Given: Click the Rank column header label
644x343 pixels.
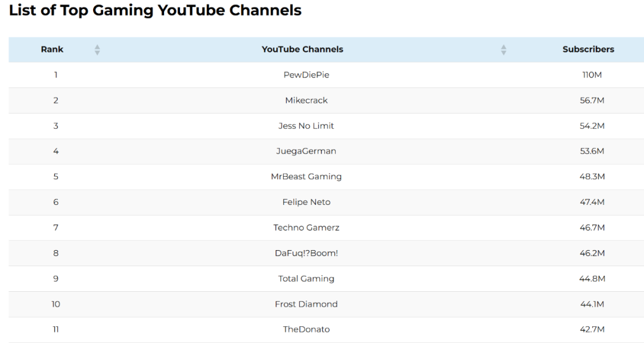Looking at the screenshot, I should 52,50.
